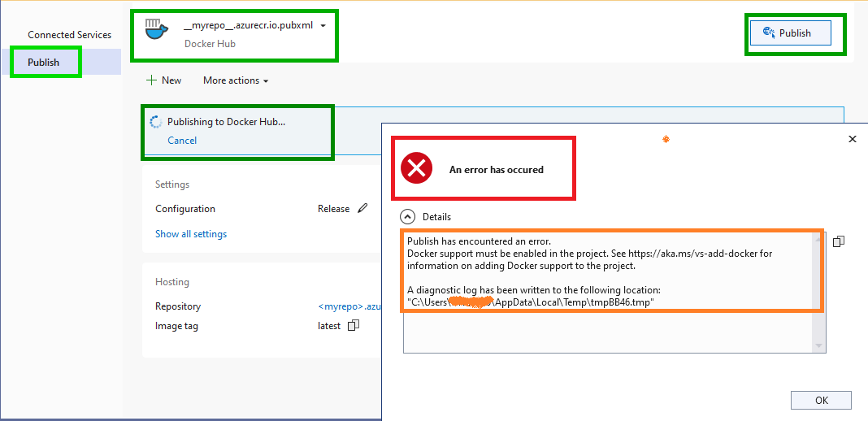Click scrollbar up arrow in details box

818,239
